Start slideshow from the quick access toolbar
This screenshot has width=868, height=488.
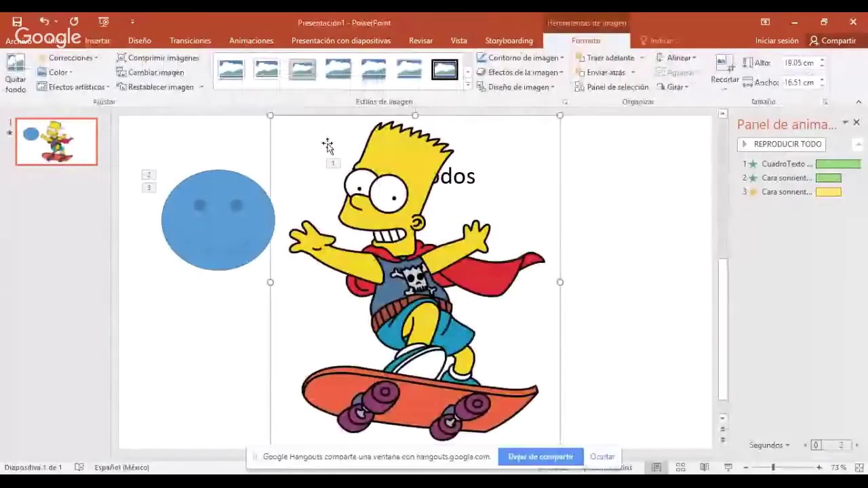(103, 22)
